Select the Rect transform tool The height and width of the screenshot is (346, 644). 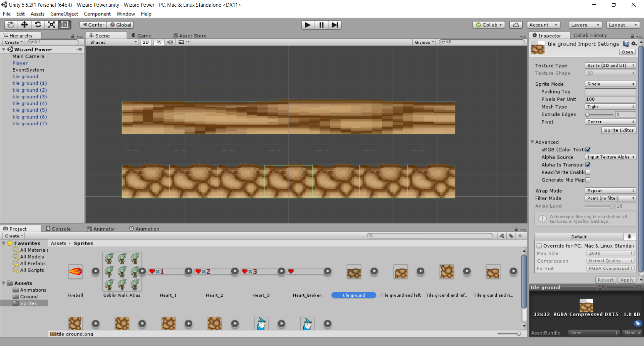[65, 25]
